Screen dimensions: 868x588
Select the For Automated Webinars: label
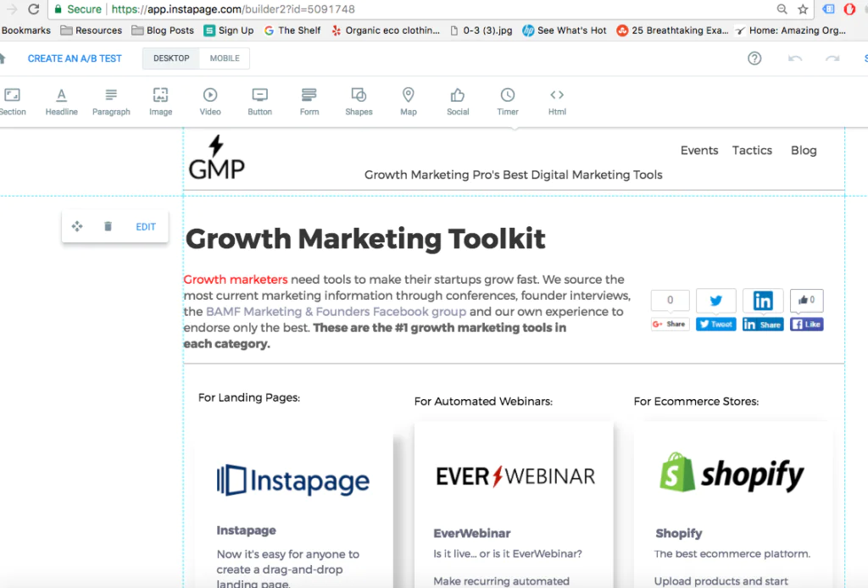point(483,402)
